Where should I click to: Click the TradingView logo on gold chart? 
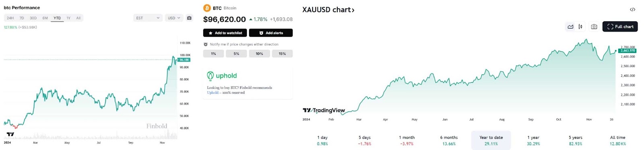click(x=324, y=110)
